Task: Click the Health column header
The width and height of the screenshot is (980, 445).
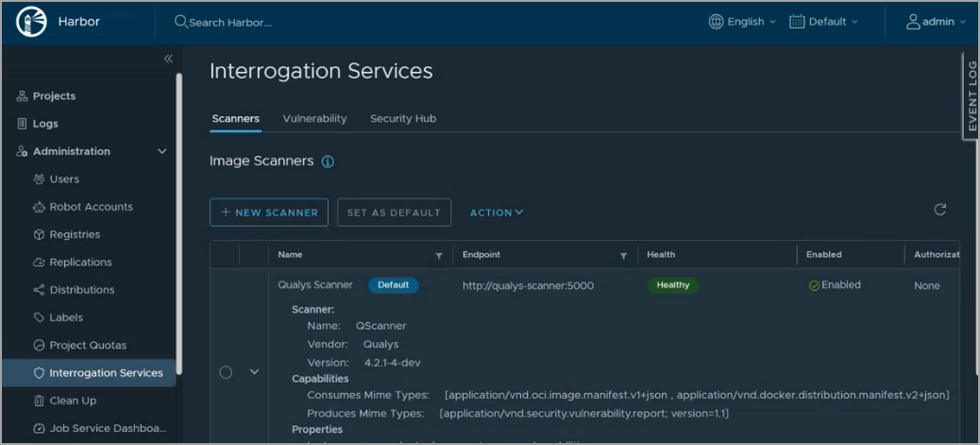Action: coord(661,255)
